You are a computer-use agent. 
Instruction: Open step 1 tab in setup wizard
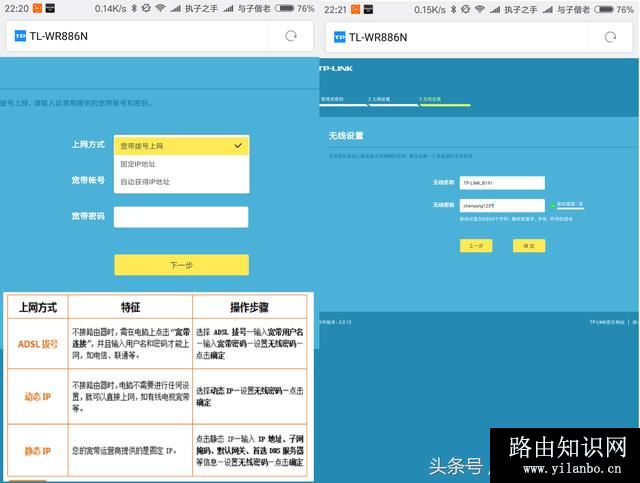tap(343, 101)
